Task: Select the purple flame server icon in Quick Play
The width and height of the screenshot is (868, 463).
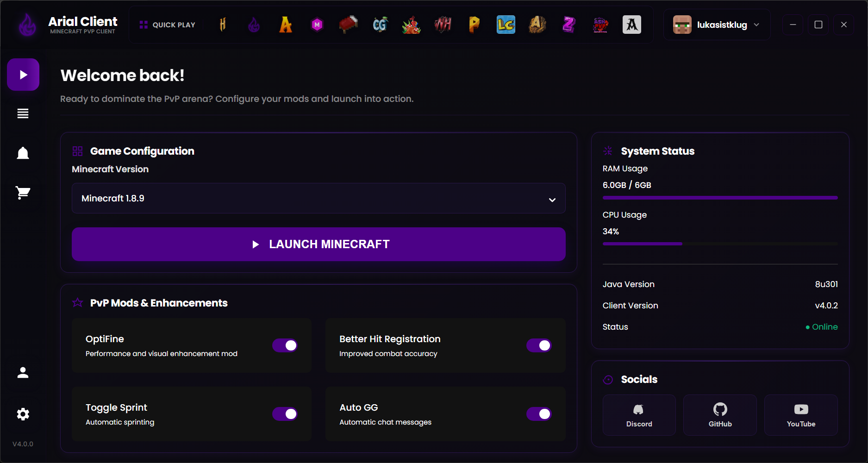Action: pyautogui.click(x=254, y=25)
